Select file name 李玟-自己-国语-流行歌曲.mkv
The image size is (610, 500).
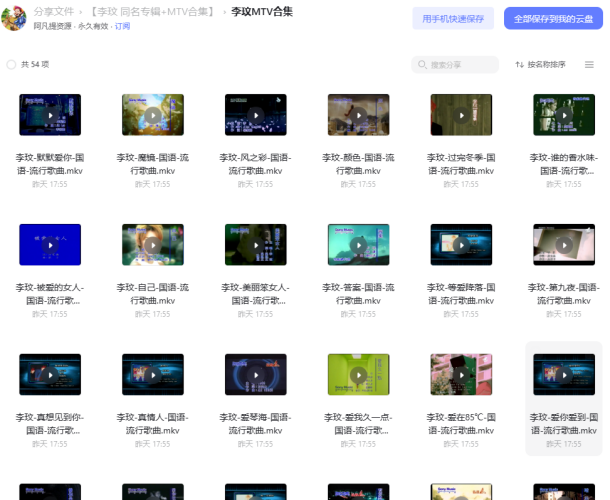(153, 294)
